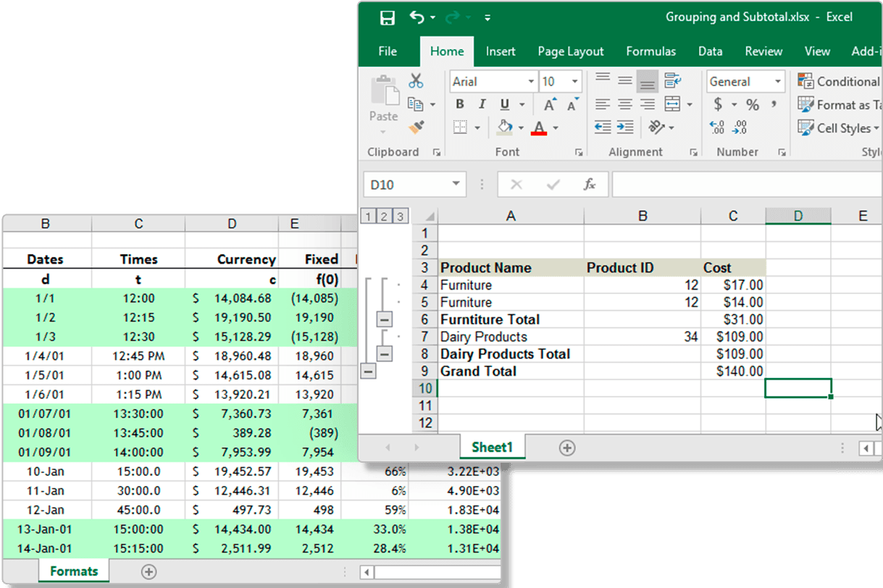Open the Fill Color dropdown arrow
Viewport: 883px width, 588px height.
click(521, 128)
